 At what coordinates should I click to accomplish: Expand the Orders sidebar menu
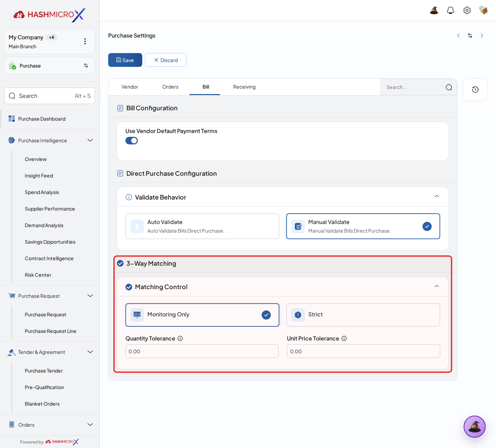pos(90,425)
